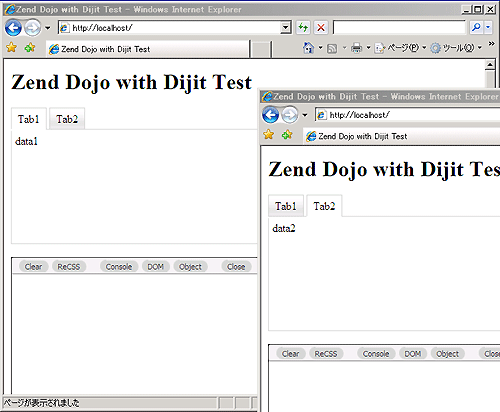
Task: Click status bar text ページが表示されました
Action: [x=42, y=403]
